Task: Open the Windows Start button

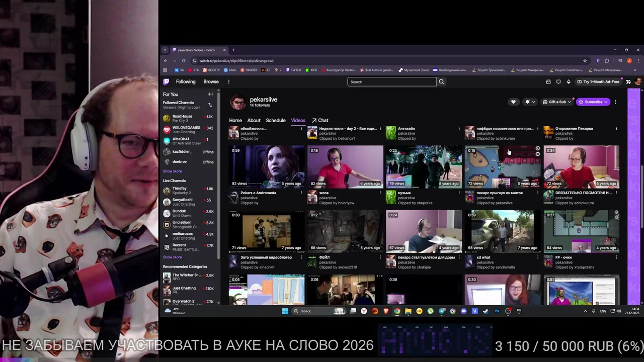Action: pos(285,311)
